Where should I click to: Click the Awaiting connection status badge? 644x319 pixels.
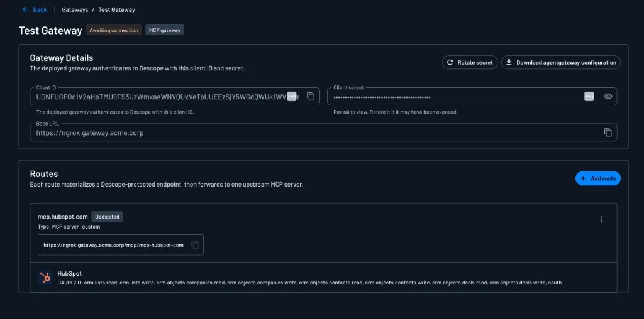coord(114,30)
